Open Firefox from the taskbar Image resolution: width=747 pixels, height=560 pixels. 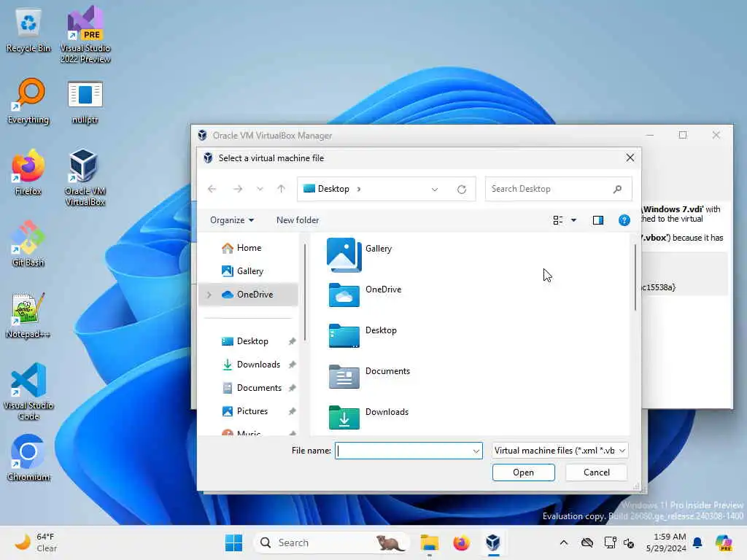(x=461, y=542)
